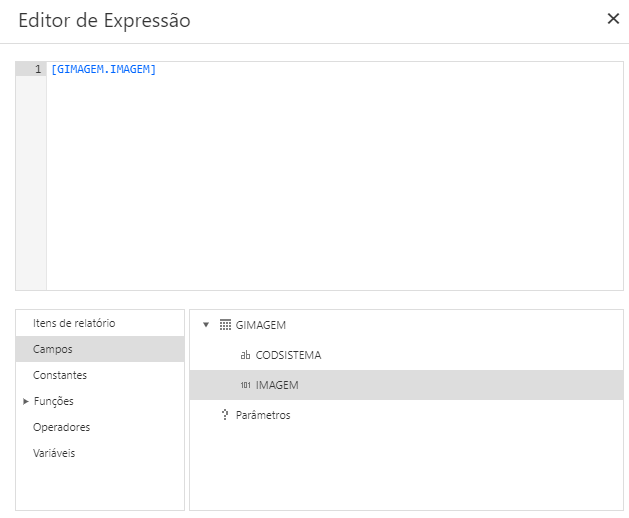629x518 pixels.
Task: Expand the Funções category arrow
Action: point(25,401)
